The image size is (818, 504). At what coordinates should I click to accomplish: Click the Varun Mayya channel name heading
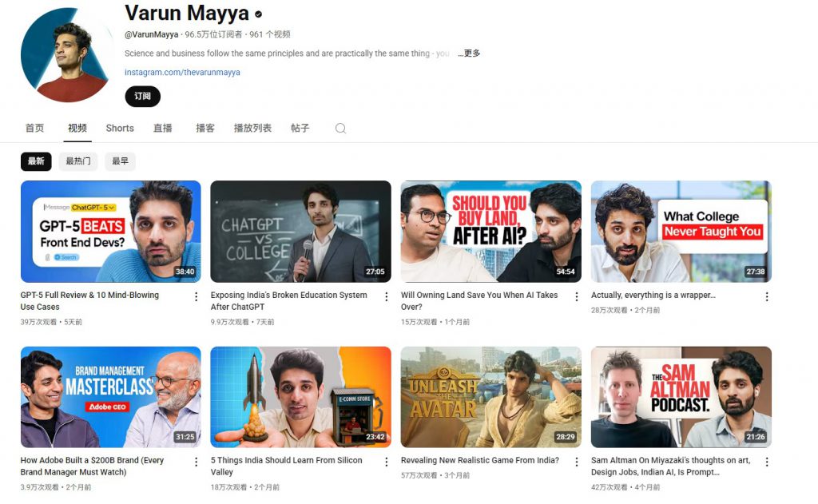(187, 14)
